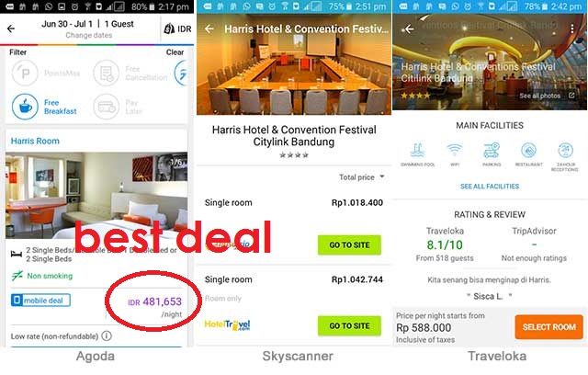Expand SEE ALL FACILITIES
The height and width of the screenshot is (375, 588).
point(490,187)
